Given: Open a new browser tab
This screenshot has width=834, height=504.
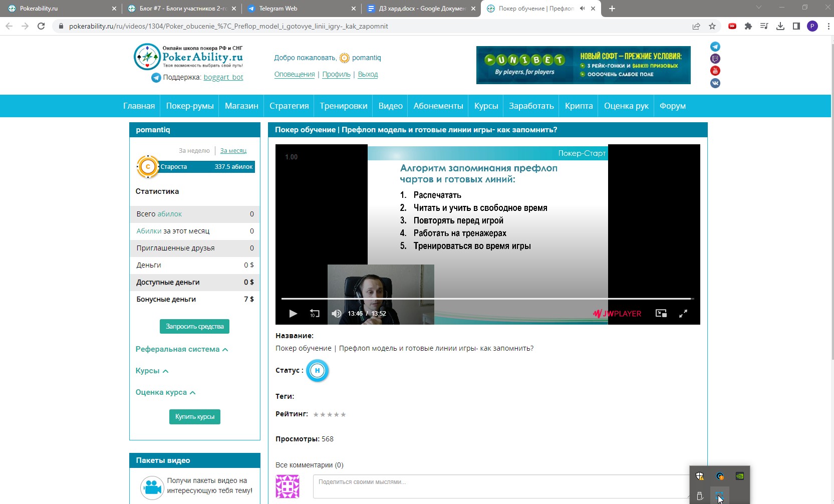Looking at the screenshot, I should click(x=612, y=9).
